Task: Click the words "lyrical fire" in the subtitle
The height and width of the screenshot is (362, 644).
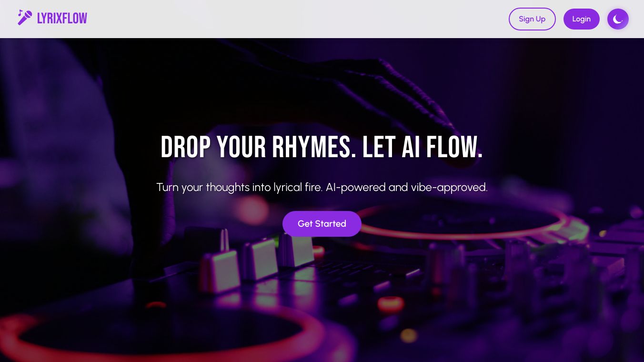Action: [298, 187]
